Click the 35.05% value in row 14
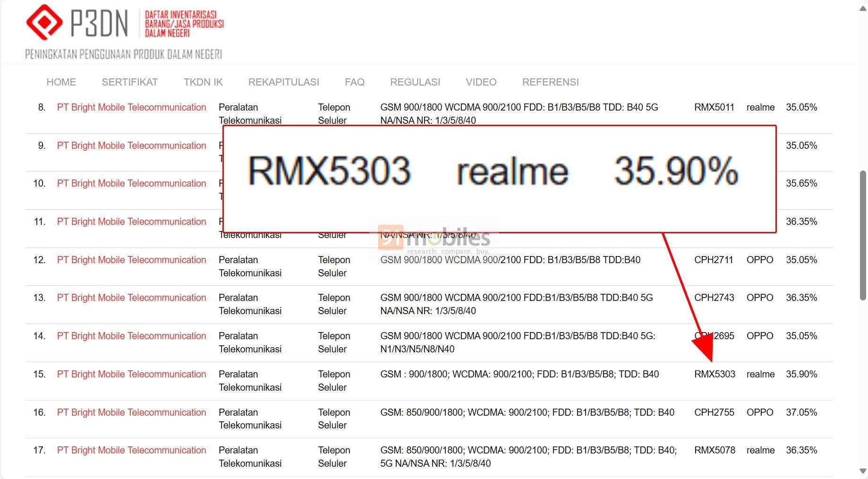The height and width of the screenshot is (479, 868). click(x=801, y=336)
